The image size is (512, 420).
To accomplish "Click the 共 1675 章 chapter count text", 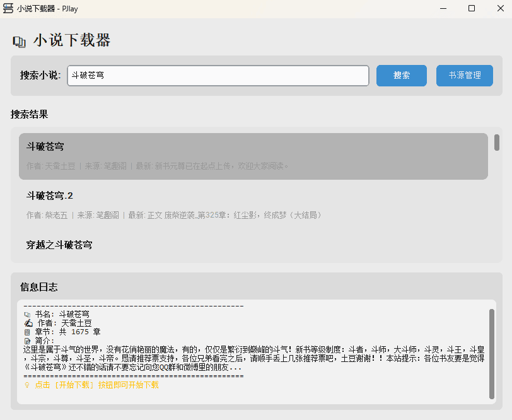I will click(x=79, y=332).
